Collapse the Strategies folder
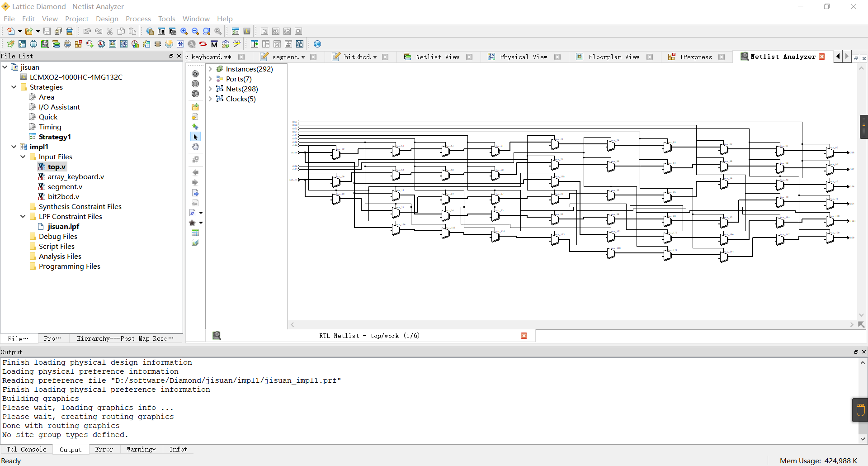The image size is (868, 466). coord(14,87)
